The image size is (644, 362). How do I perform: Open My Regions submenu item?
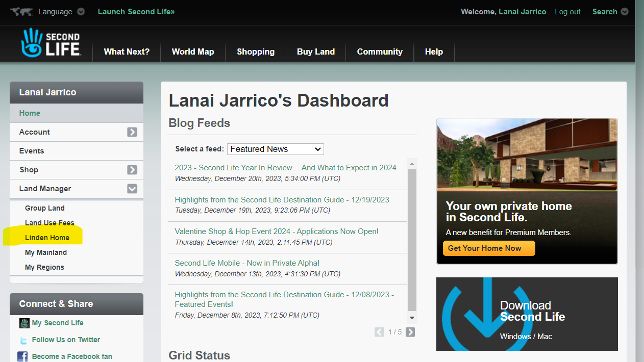point(44,267)
